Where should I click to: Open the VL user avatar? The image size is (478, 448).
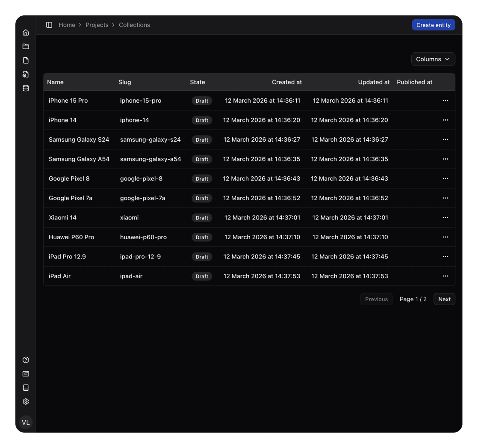coord(26,422)
